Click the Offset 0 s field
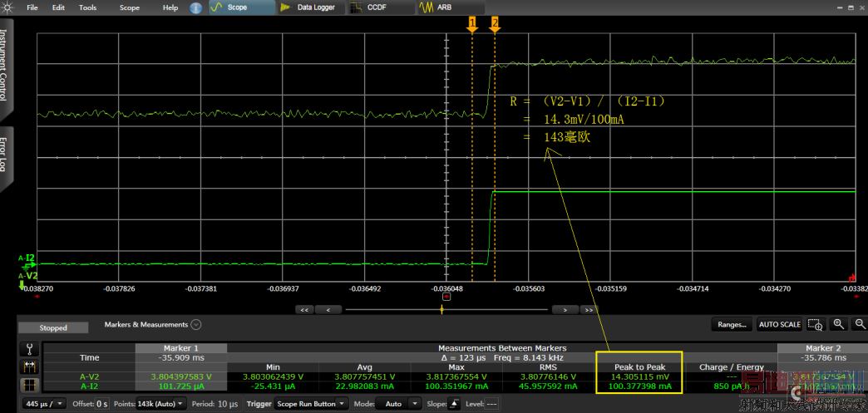 pos(102,404)
